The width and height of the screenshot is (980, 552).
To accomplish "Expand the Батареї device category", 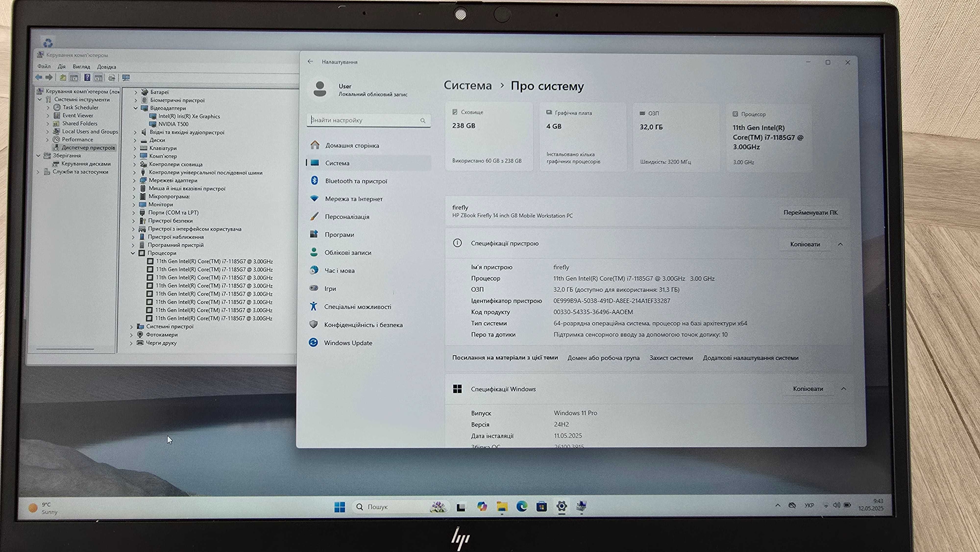I will (136, 92).
